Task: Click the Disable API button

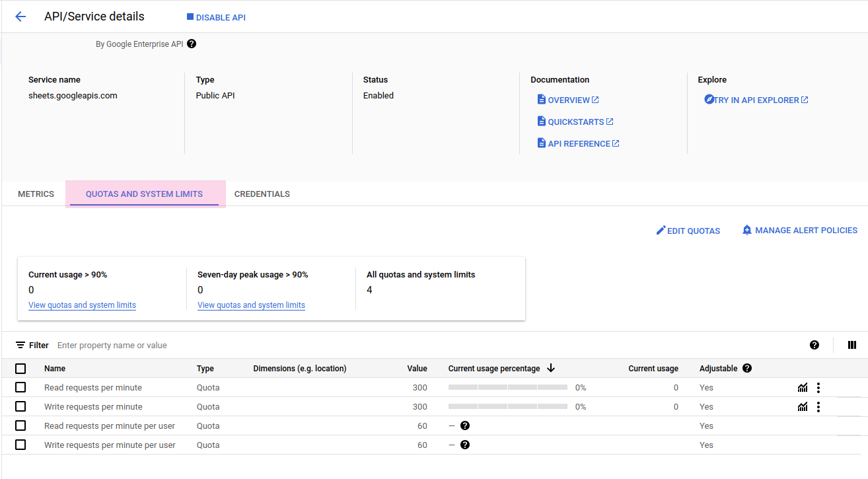Action: pyautogui.click(x=216, y=17)
